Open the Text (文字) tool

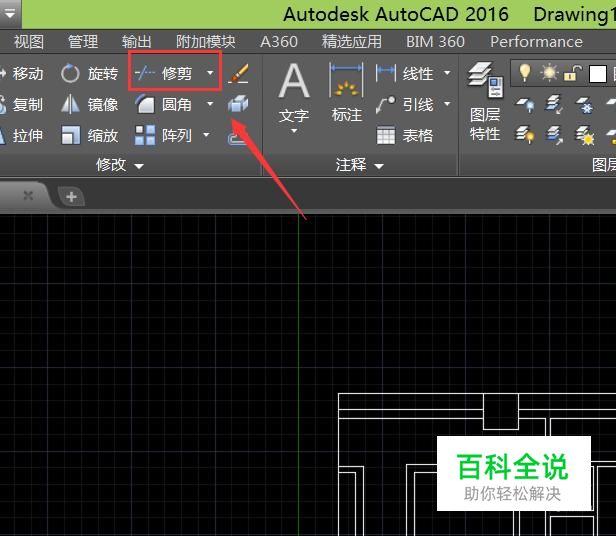point(294,93)
